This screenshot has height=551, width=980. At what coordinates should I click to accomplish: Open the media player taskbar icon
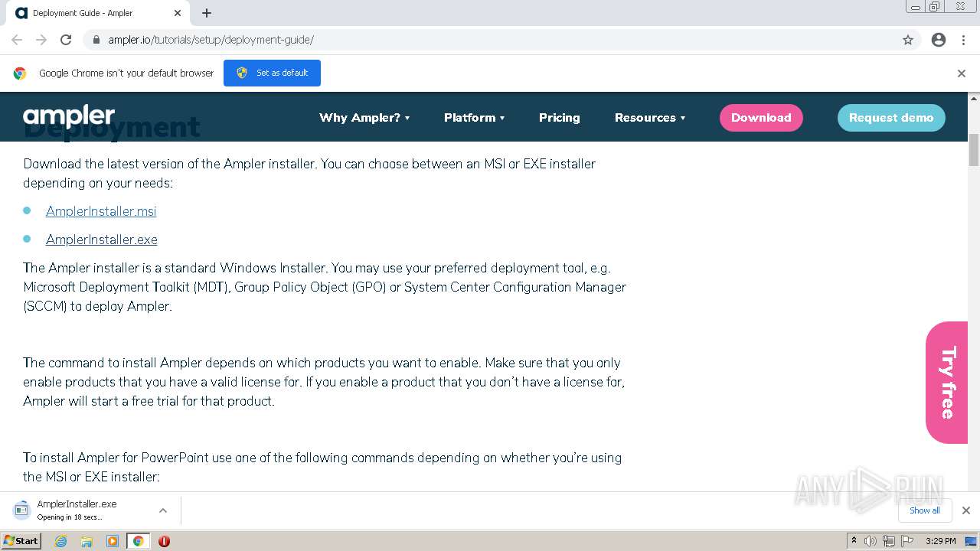(x=113, y=541)
